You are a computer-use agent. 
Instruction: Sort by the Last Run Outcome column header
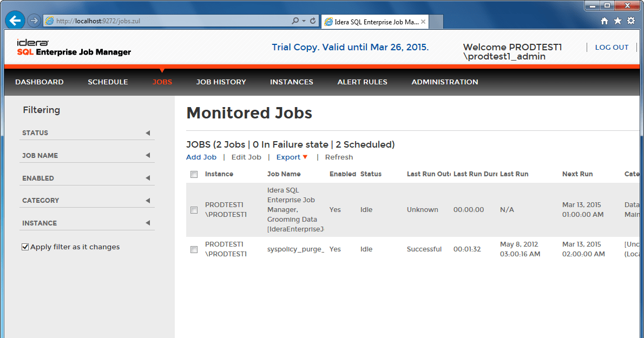pyautogui.click(x=429, y=174)
